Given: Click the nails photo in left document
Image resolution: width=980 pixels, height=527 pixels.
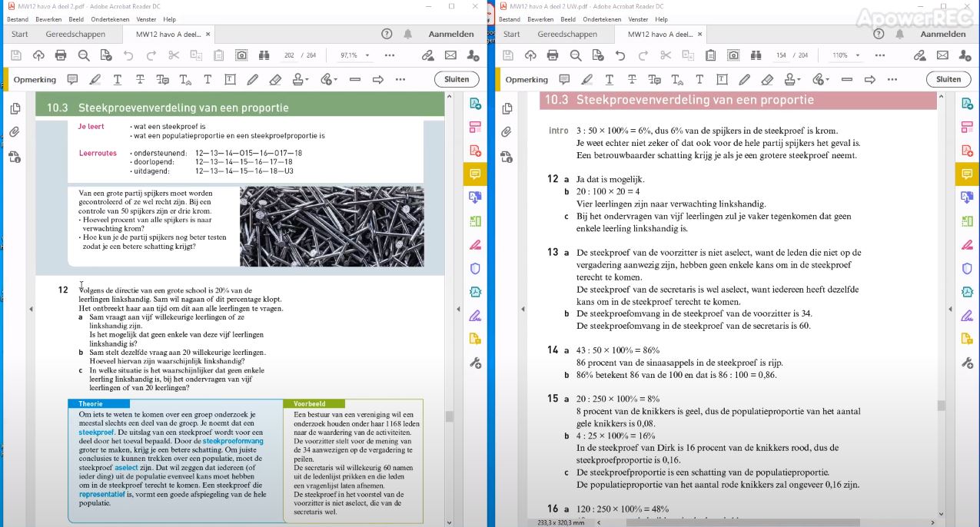Looking at the screenshot, I should click(x=331, y=227).
